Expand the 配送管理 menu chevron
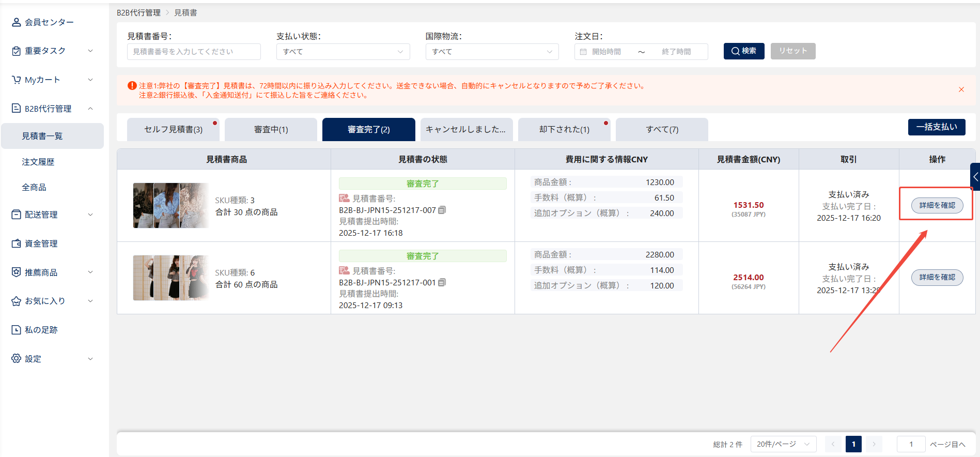980x457 pixels. point(90,215)
